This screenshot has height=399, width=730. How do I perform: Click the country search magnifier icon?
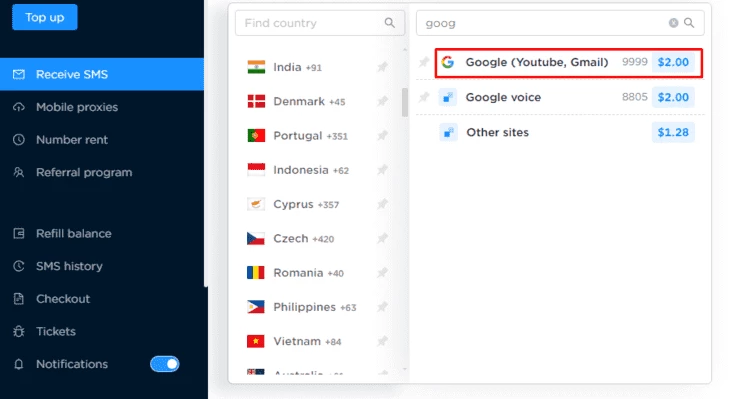[390, 23]
